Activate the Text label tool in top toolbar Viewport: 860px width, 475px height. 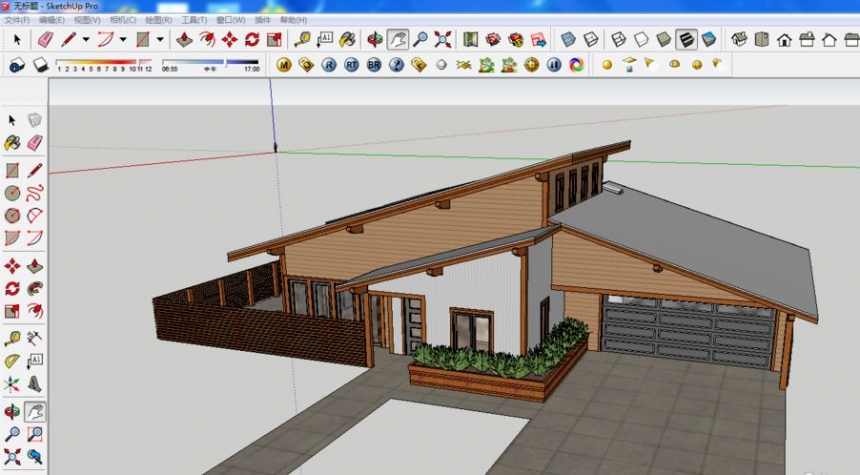coord(325,39)
